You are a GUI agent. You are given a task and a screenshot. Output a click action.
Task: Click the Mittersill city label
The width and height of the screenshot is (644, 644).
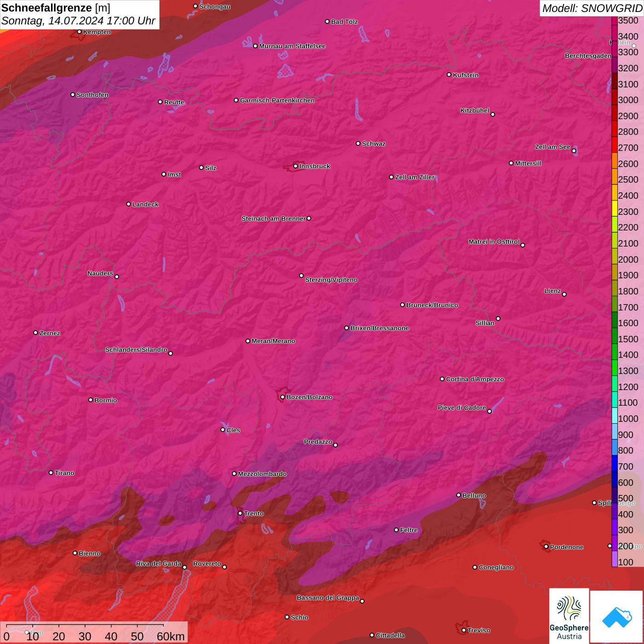(x=528, y=163)
